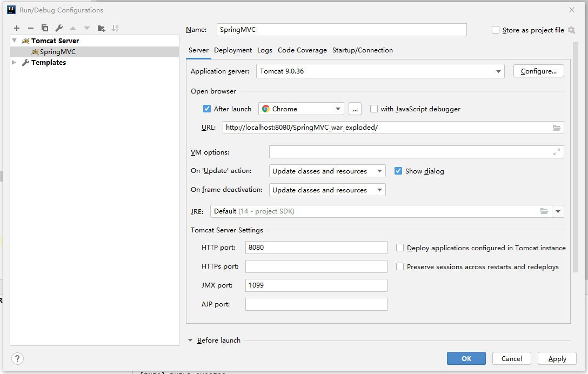The height and width of the screenshot is (374, 588).
Task: Collapse the Tomcat Server tree node
Action: (x=14, y=41)
